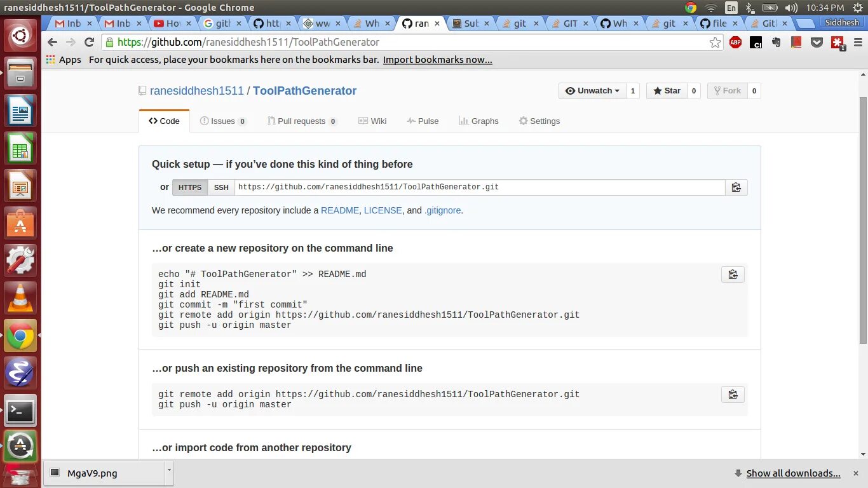Open the Evernote elephant extension
This screenshot has height=488, width=868.
[776, 43]
